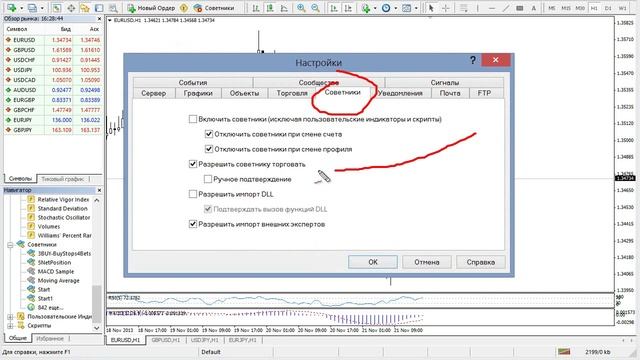Open the templates icon
This screenshot has width=640, height=360.
coord(406,8)
